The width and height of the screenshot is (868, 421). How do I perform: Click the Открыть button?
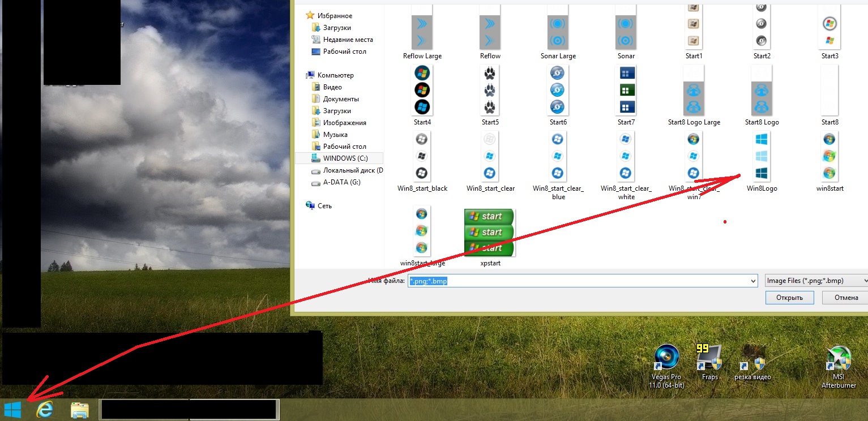[x=789, y=298]
